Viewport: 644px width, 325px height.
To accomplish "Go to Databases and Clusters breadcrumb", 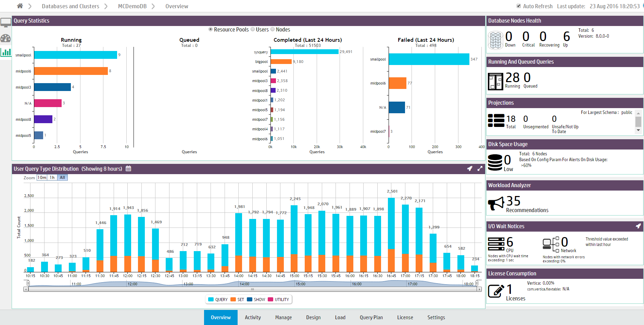I will [x=71, y=6].
